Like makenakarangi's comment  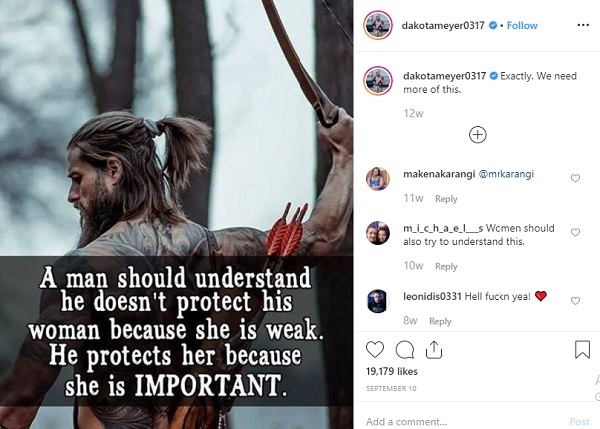(575, 178)
